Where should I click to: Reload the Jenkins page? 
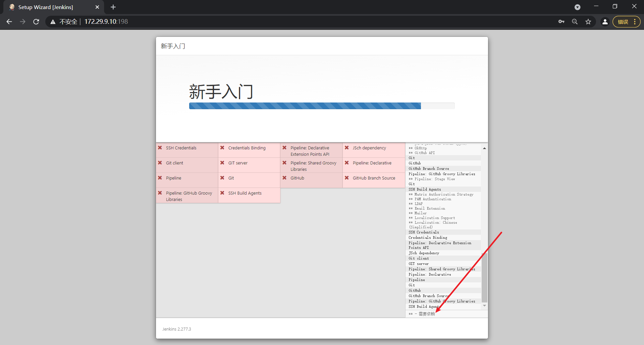(x=36, y=22)
